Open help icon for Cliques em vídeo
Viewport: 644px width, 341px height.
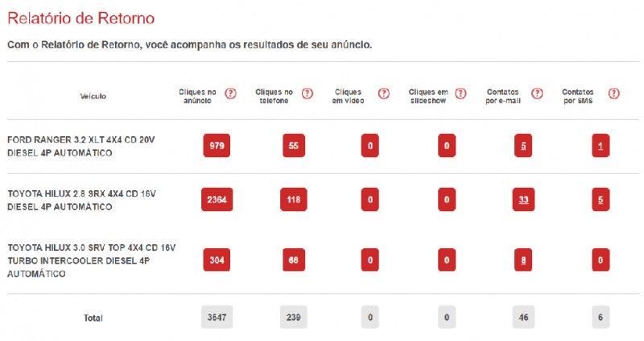pos(384,94)
